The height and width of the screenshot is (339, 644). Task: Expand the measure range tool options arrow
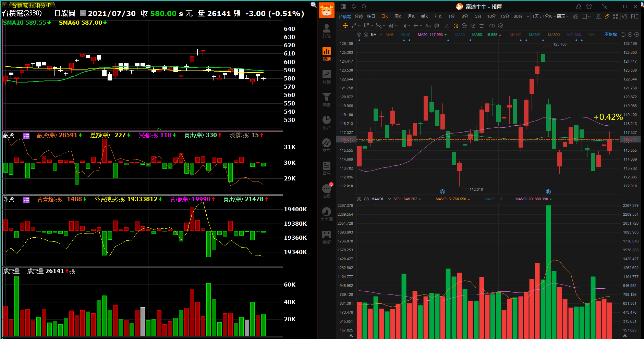point(409,26)
